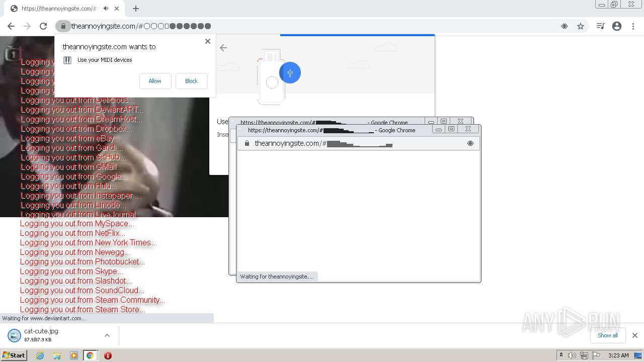Screen dimensions: 644x362
Task: Close the front popup Chrome window
Action: click(468, 129)
